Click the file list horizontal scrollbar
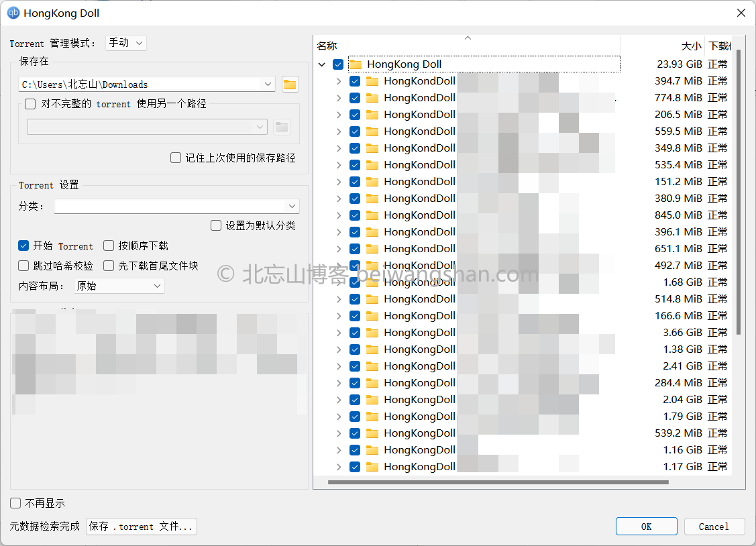 coord(498,482)
